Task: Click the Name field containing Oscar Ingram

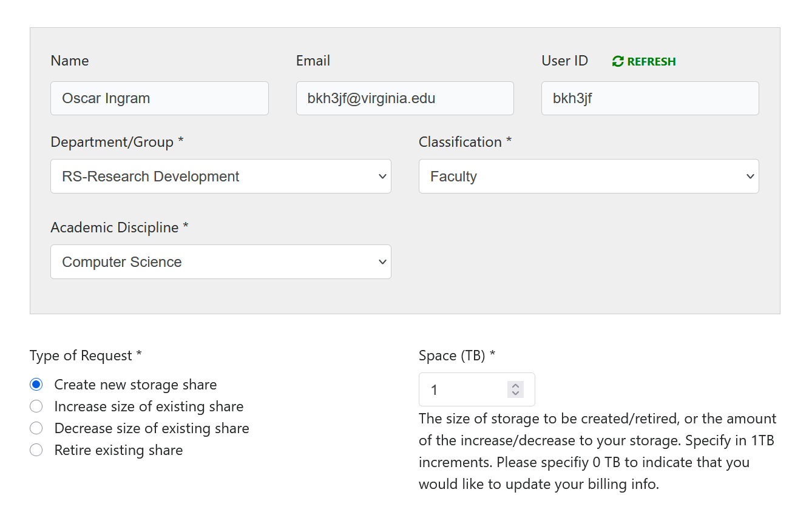Action: tap(160, 98)
